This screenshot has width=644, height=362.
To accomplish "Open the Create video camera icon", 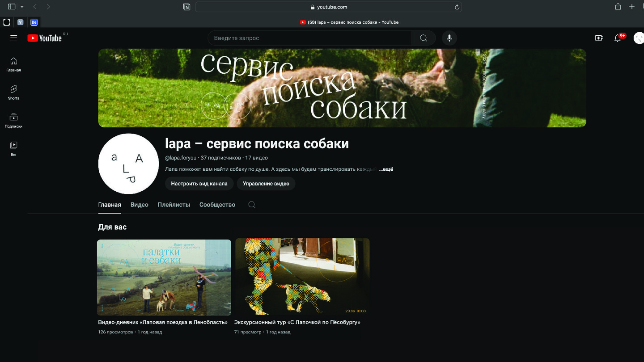I will click(599, 38).
